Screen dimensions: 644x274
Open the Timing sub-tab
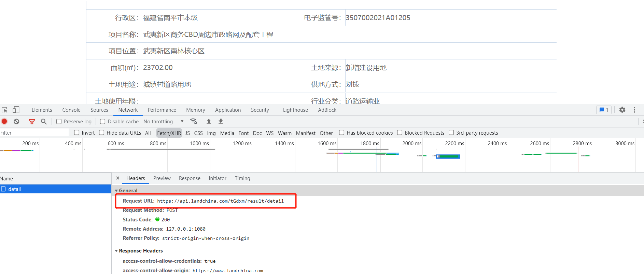point(242,178)
